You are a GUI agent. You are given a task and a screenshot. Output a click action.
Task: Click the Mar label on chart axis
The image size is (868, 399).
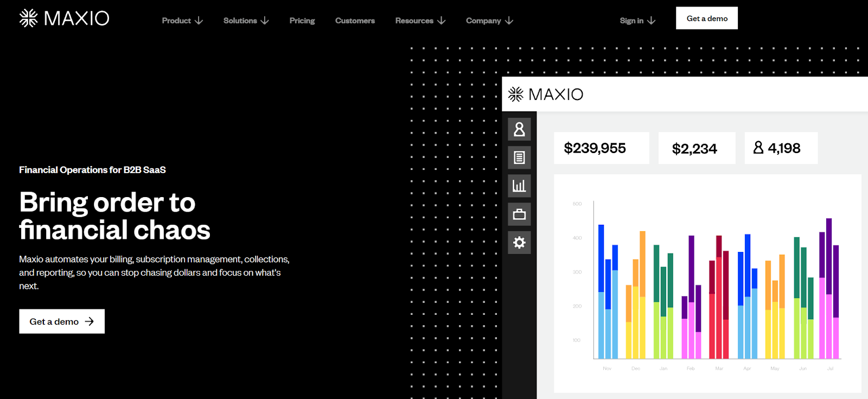click(719, 369)
